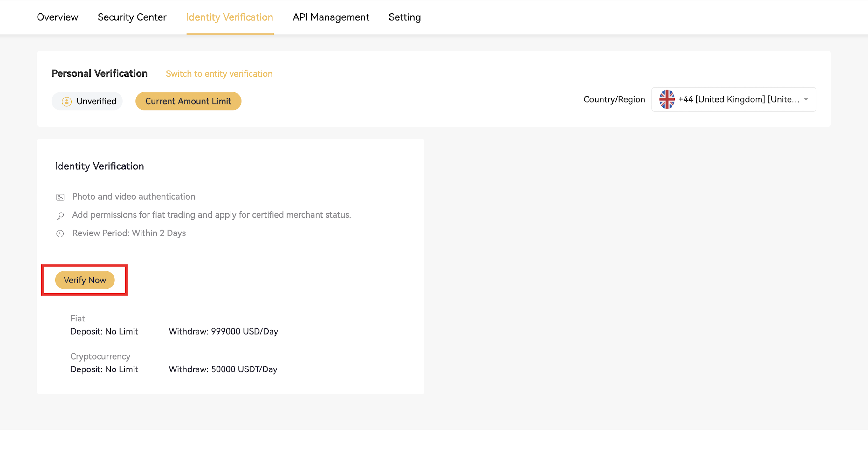The image size is (868, 460).
Task: Open the API Management tab
Action: coord(331,17)
